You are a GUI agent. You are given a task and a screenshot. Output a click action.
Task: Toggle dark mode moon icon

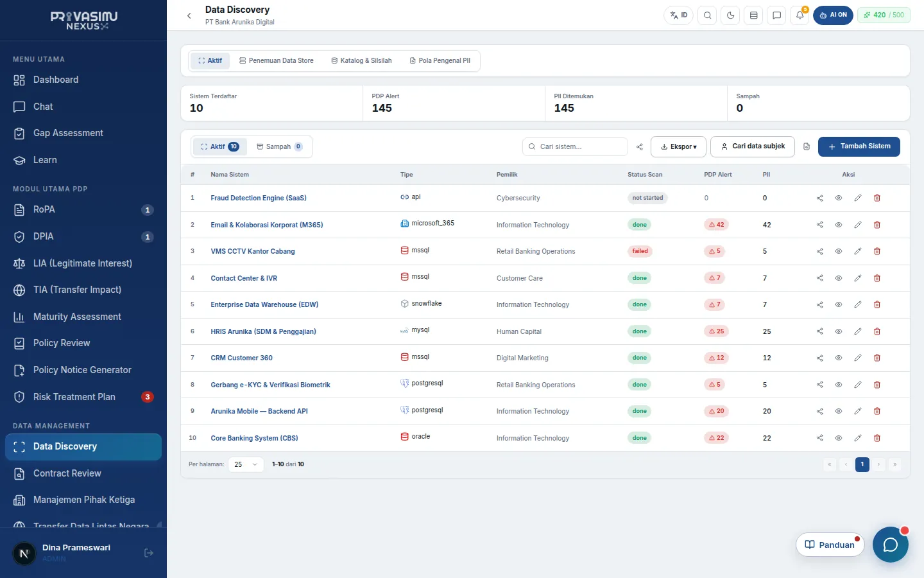coord(730,15)
